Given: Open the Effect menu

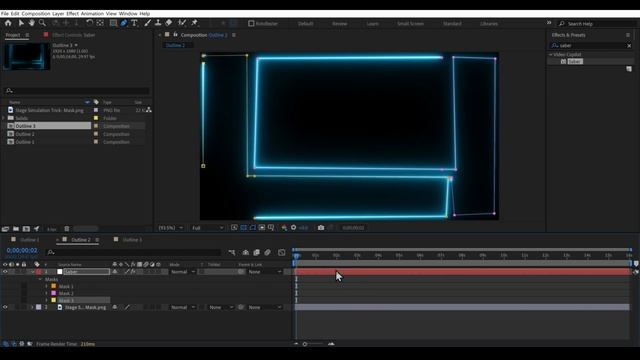Looking at the screenshot, I should pyautogui.click(x=72, y=13).
